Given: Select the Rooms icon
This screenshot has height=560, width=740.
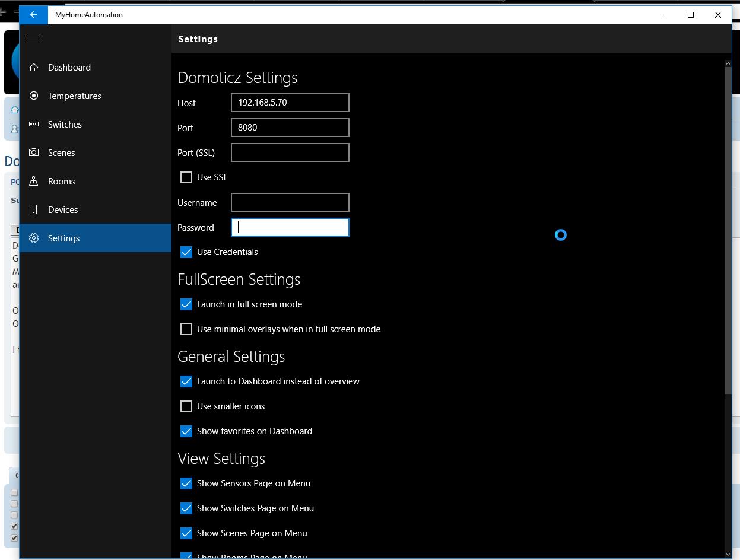Looking at the screenshot, I should [34, 181].
